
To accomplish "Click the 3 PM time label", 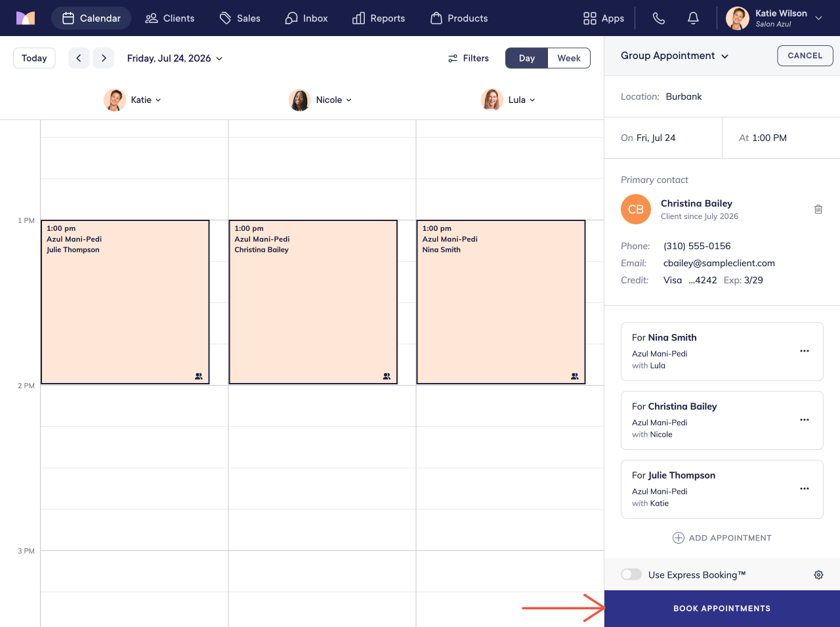I will click(26, 551).
